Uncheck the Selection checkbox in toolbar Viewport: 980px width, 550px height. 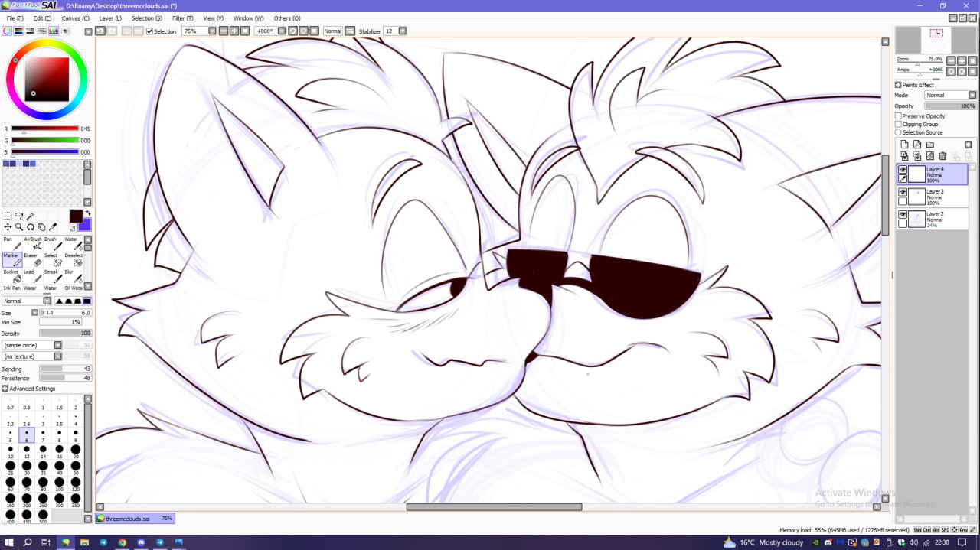(149, 31)
